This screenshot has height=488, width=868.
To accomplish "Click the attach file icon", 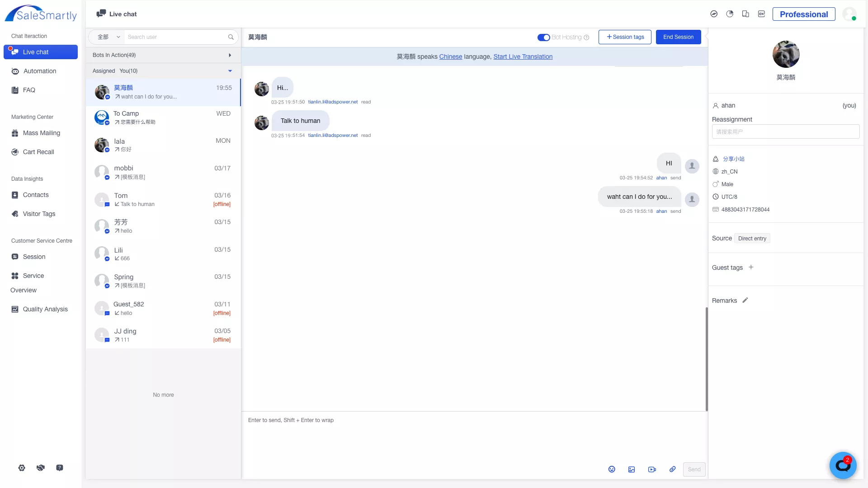I will pyautogui.click(x=673, y=469).
